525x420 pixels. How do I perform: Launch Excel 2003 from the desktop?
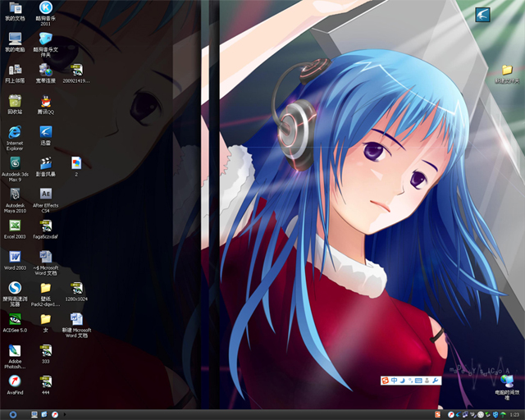[15, 229]
